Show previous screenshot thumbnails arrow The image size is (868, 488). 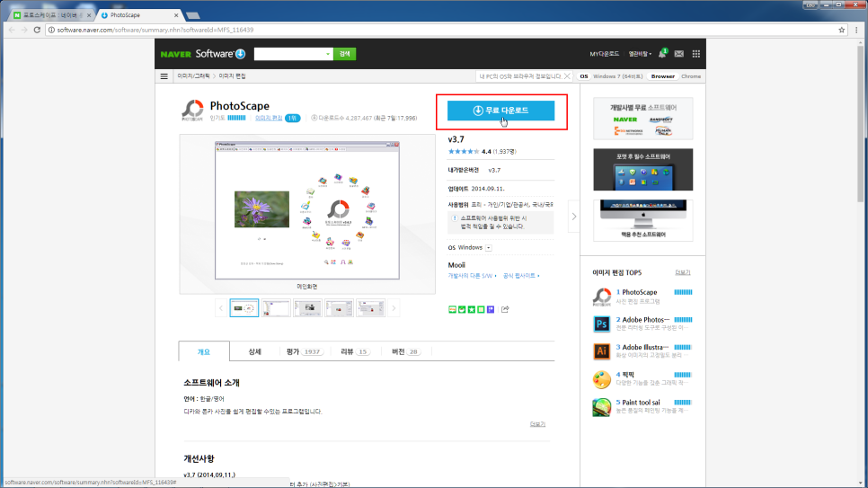pyautogui.click(x=221, y=308)
